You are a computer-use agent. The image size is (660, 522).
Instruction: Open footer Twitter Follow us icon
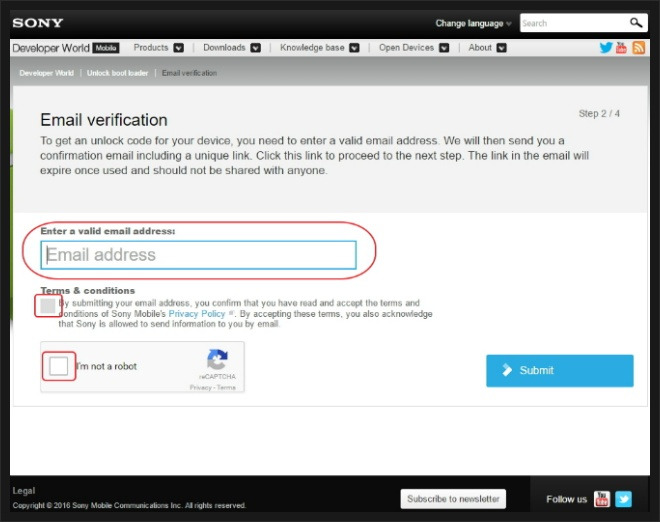pos(623,499)
